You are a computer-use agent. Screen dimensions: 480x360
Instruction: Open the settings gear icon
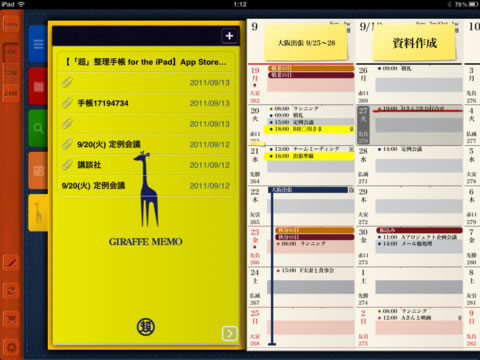click(11, 347)
